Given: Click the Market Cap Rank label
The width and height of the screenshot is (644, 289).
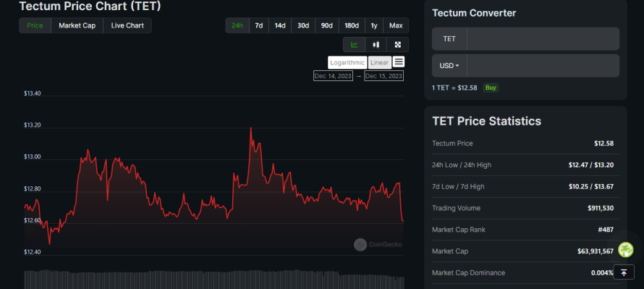Looking at the screenshot, I should 459,230.
